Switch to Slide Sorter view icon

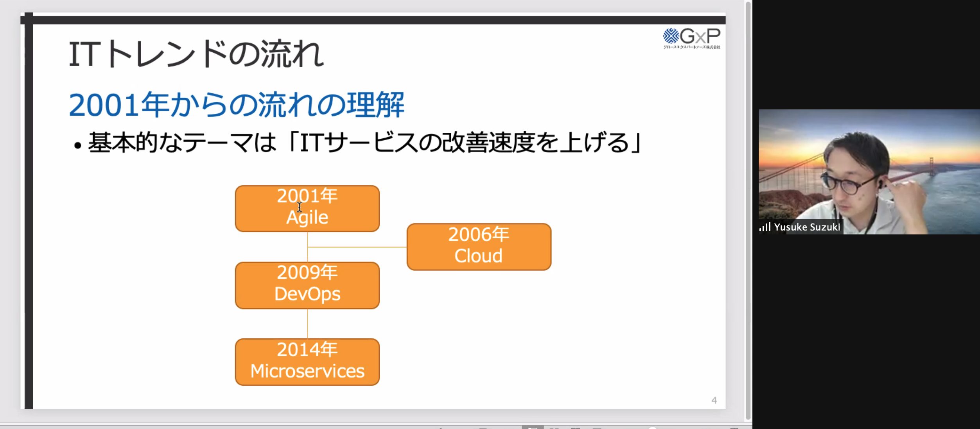(554, 428)
